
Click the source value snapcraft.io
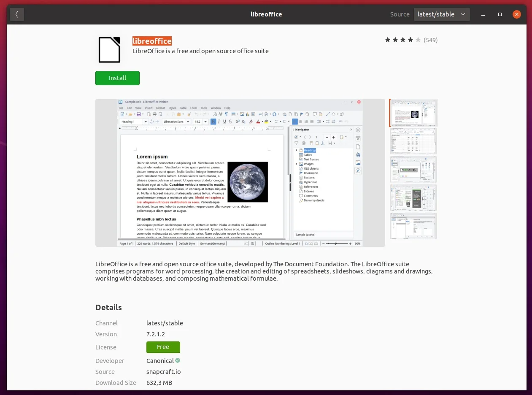coord(164,372)
